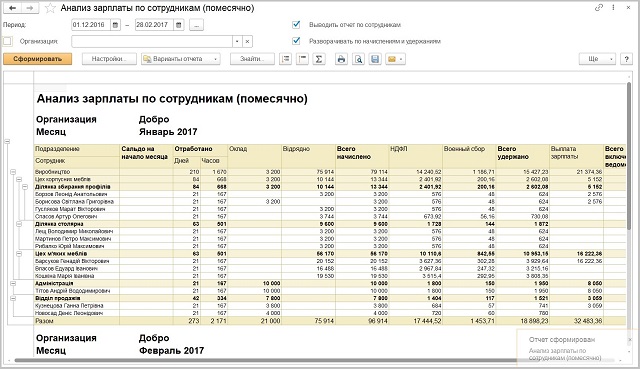
Task: Click total accrued value 98 914
Action: 377,321
